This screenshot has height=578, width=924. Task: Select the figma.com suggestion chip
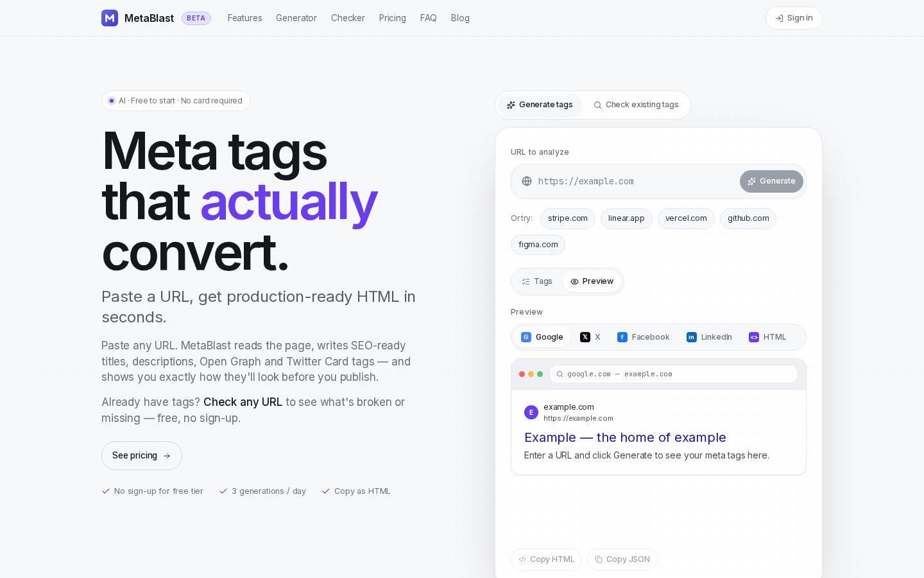pyautogui.click(x=538, y=245)
